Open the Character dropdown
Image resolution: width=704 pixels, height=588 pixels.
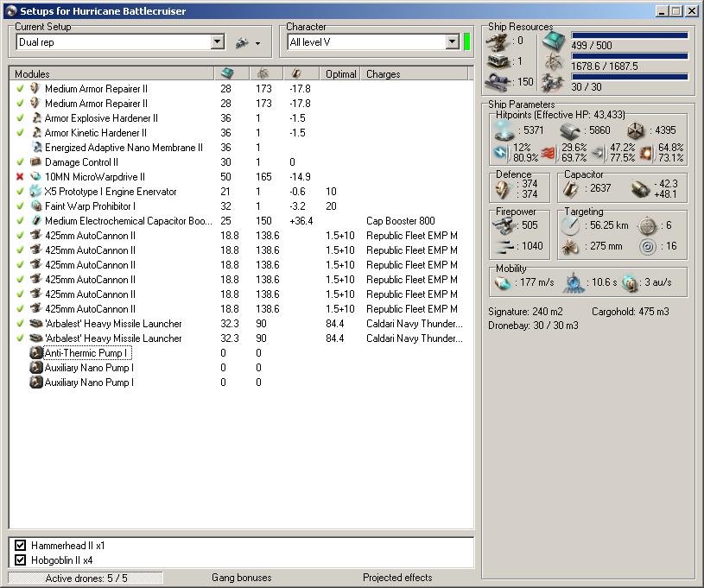tap(452, 42)
